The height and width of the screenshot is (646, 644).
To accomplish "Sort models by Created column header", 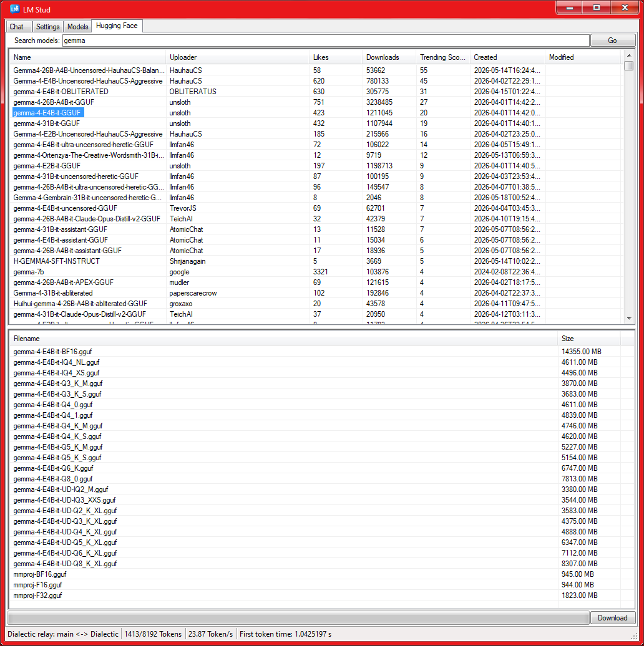I will [507, 57].
